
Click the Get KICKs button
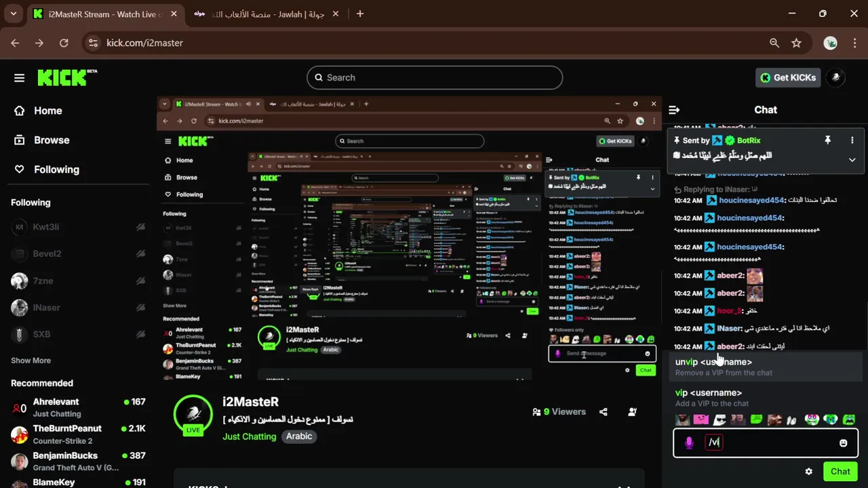pos(788,77)
